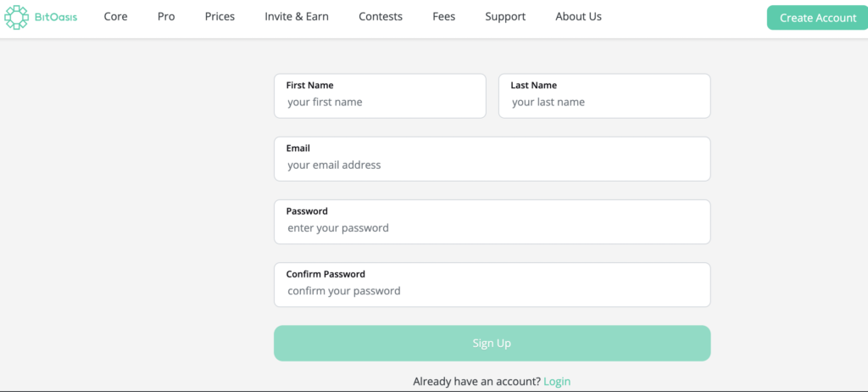Open the Invite & Earn page
868x392 pixels.
tap(297, 17)
